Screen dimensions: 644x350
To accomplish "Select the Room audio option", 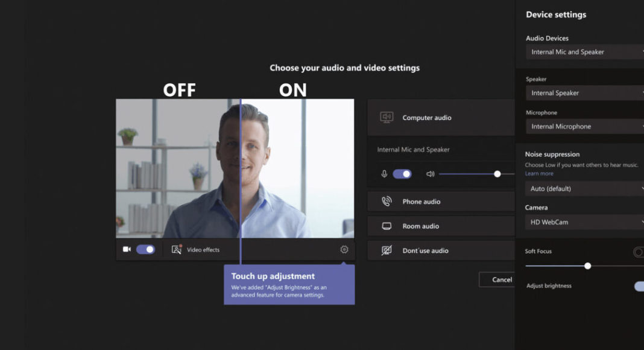I will point(441,226).
